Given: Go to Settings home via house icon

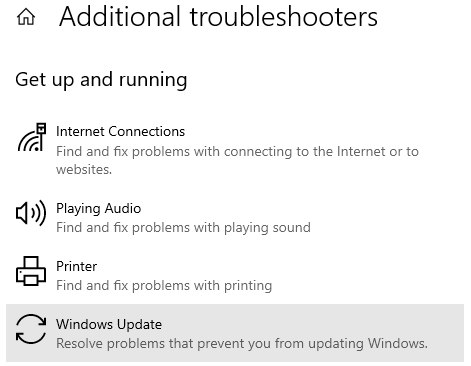Looking at the screenshot, I should pos(26,17).
